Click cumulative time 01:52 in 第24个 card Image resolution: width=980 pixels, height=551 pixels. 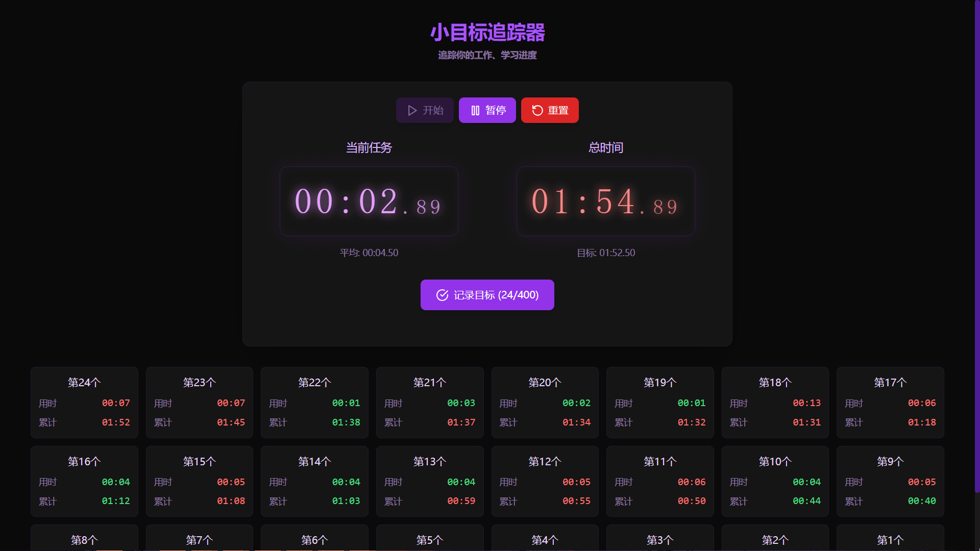116,422
